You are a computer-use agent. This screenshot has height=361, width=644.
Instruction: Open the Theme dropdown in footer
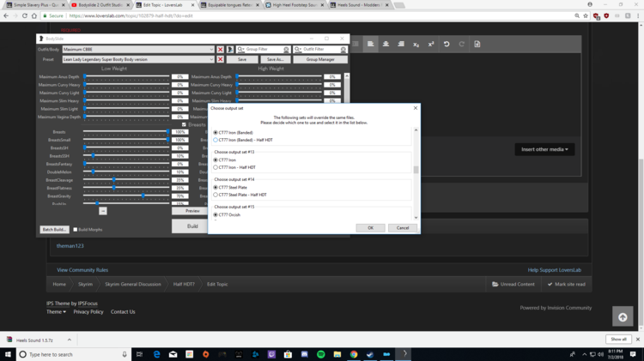[57, 312]
